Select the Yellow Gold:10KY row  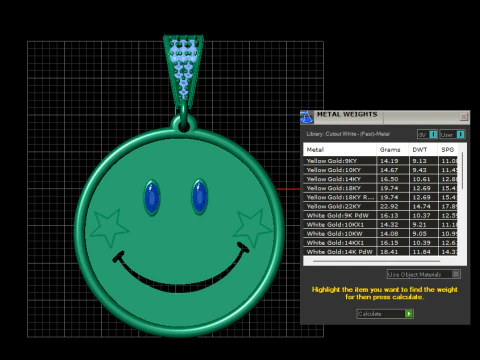[x=380, y=170]
